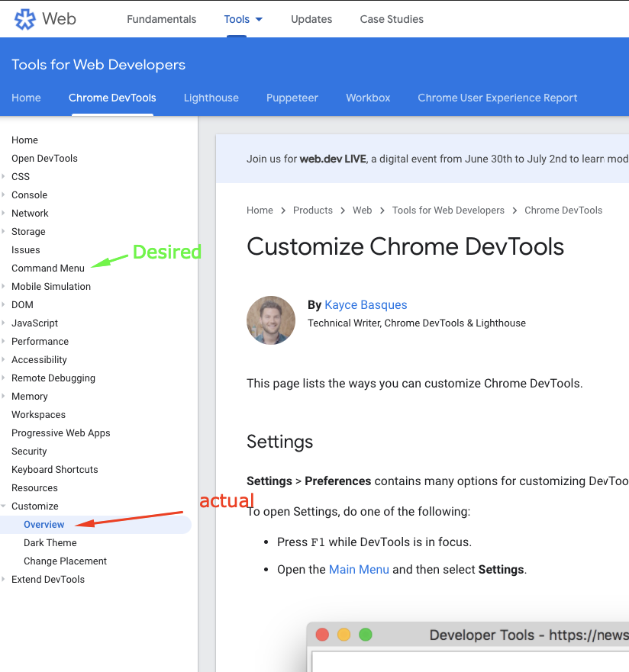Expand the Network sidebar section
This screenshot has width=629, height=672.
pos(5,213)
